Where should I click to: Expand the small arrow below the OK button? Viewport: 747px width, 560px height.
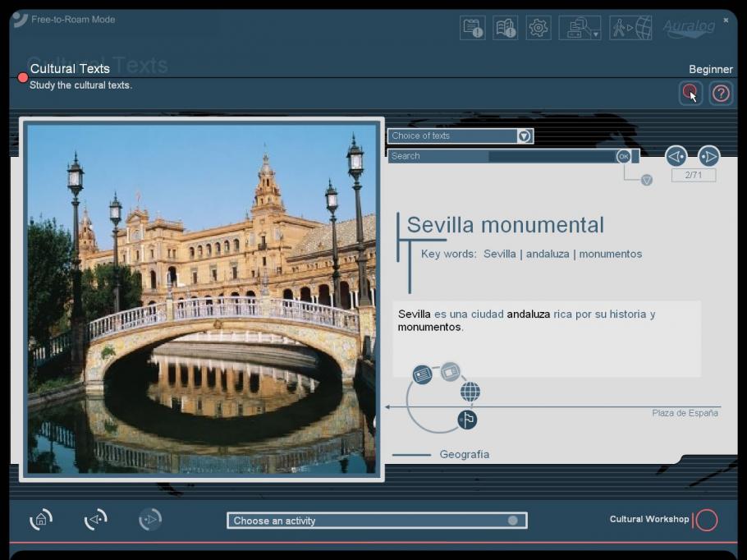[646, 180]
